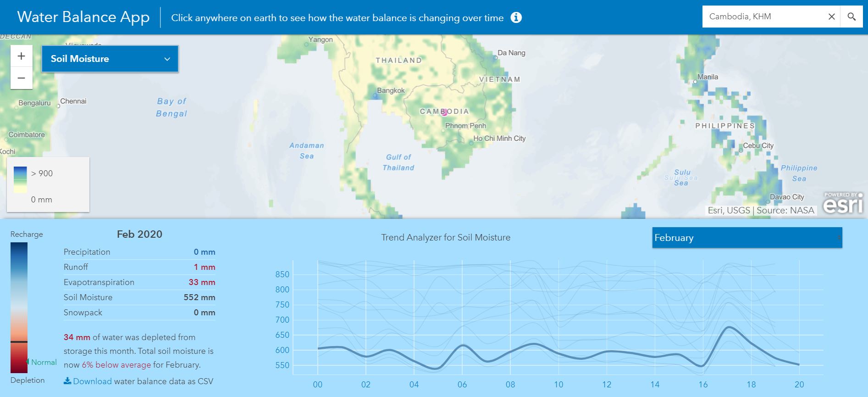Click the recharge-depletion color bar
The image size is (868, 397).
click(x=19, y=308)
